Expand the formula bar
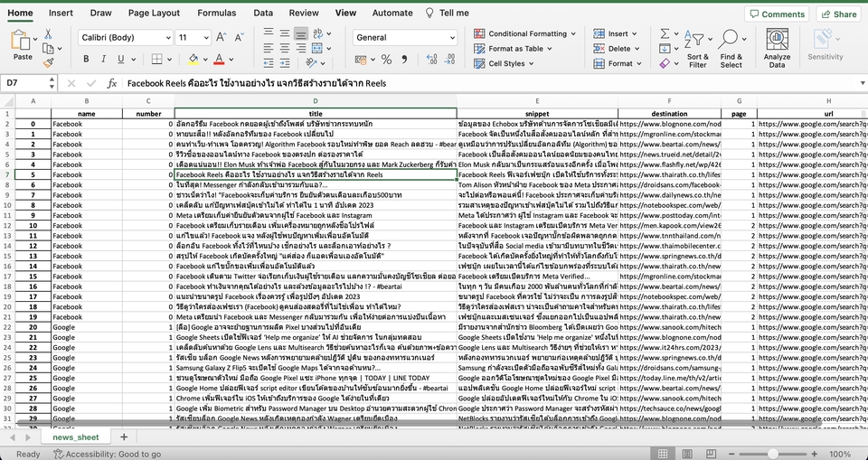This screenshot has height=460, width=868. [x=862, y=83]
